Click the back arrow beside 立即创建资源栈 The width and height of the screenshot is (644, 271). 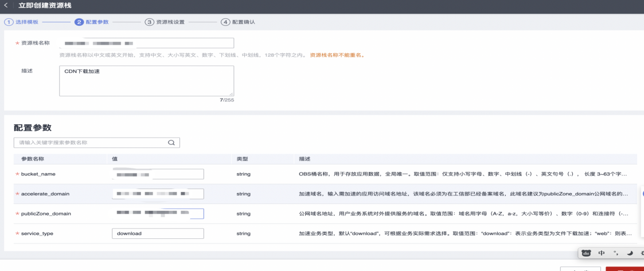click(7, 6)
